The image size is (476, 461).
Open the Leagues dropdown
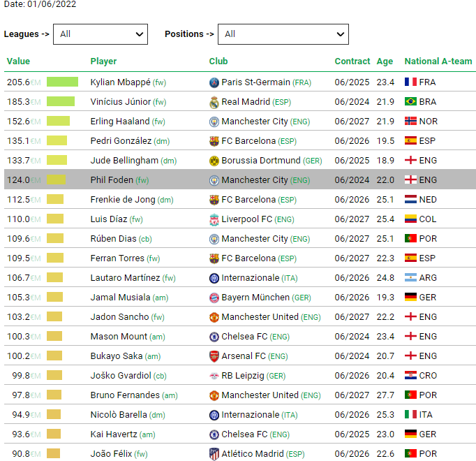coord(101,34)
